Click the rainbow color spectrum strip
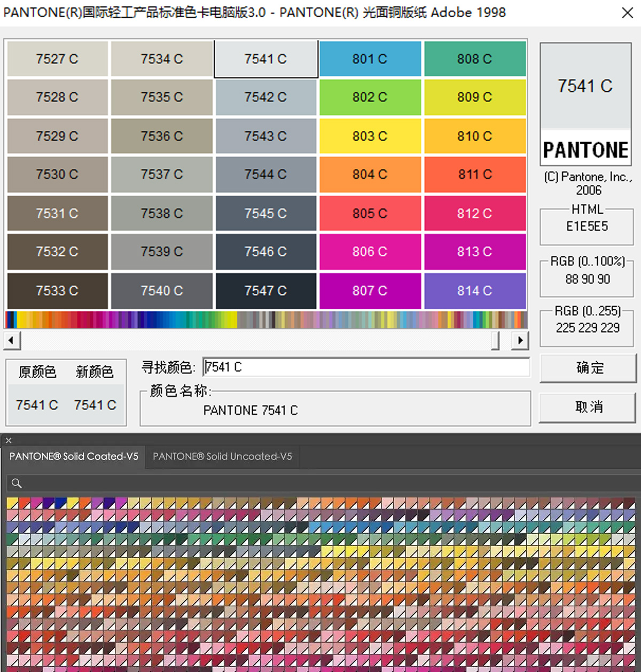 click(266, 319)
